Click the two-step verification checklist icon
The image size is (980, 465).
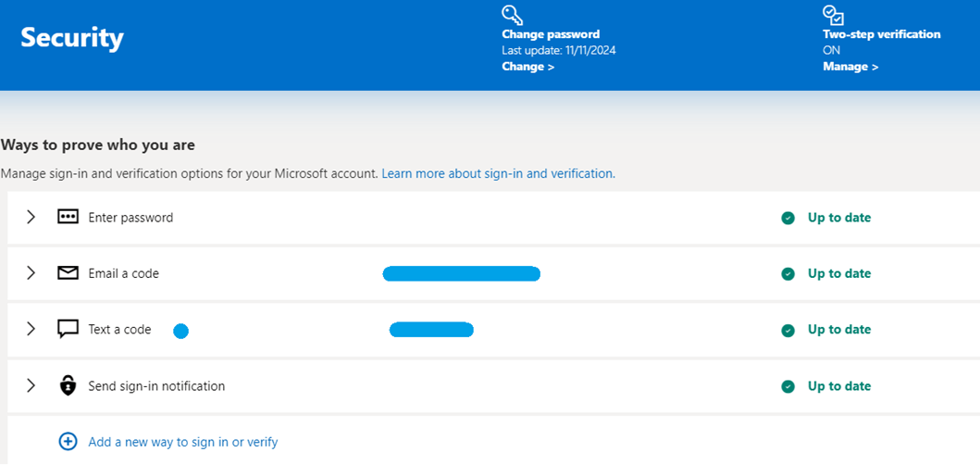tap(833, 15)
